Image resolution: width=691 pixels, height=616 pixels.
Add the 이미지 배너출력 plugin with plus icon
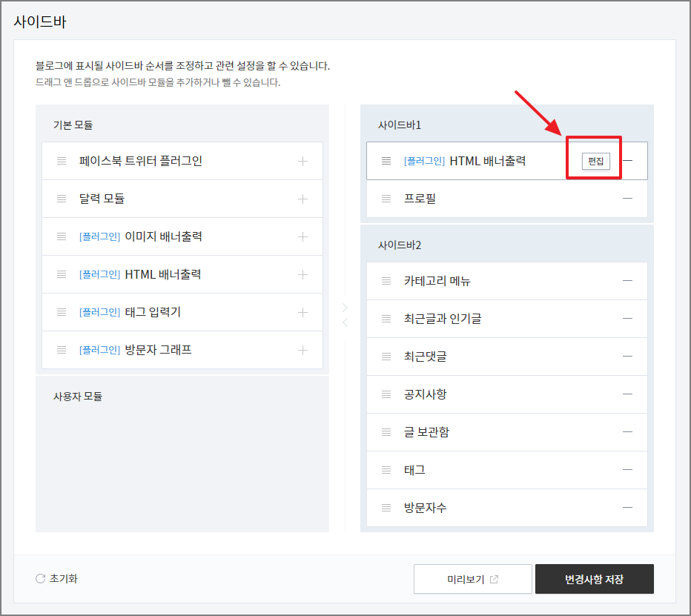tap(302, 236)
